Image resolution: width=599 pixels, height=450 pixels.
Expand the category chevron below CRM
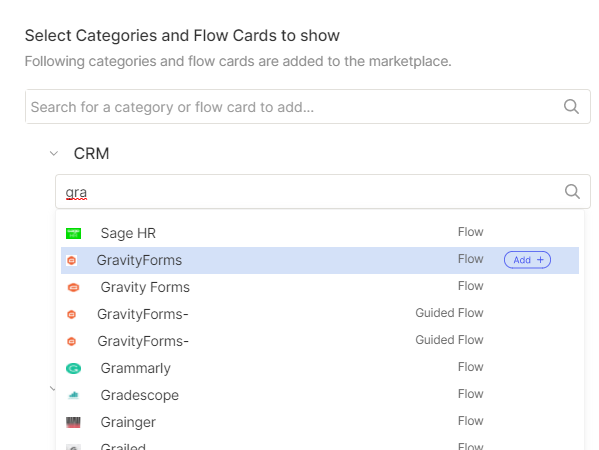click(53, 389)
